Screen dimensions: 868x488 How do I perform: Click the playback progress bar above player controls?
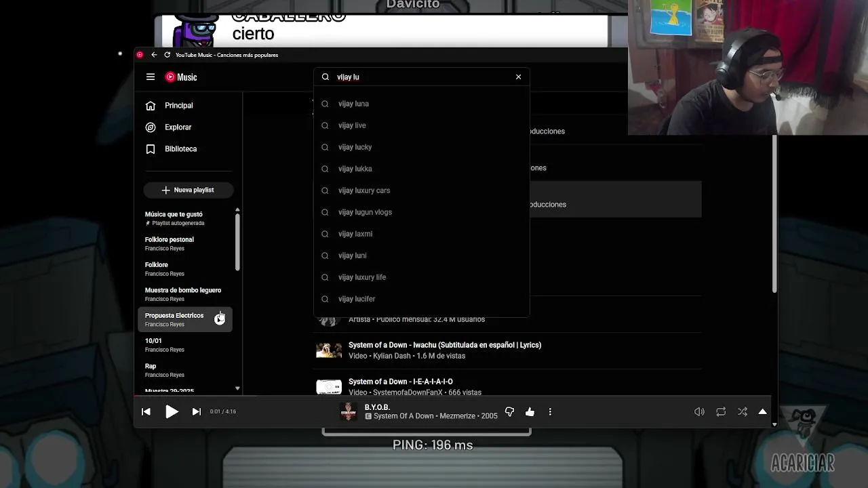[x=452, y=395]
